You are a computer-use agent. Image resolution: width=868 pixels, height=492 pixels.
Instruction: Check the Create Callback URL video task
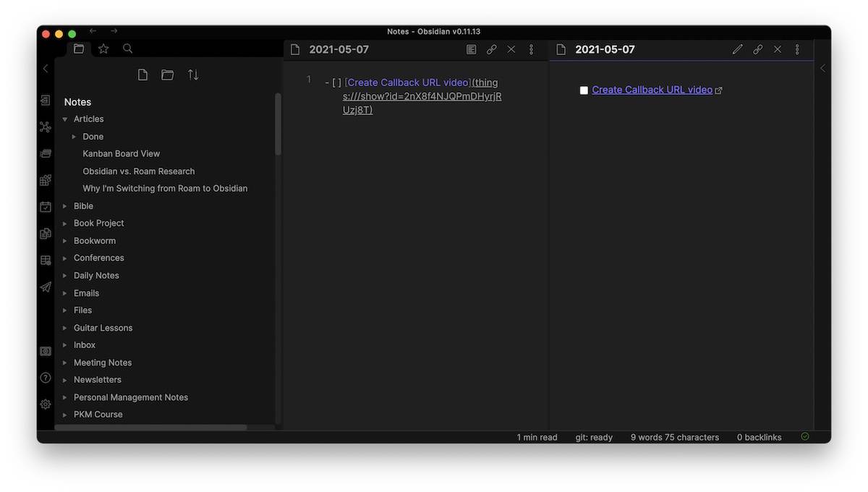(x=584, y=90)
